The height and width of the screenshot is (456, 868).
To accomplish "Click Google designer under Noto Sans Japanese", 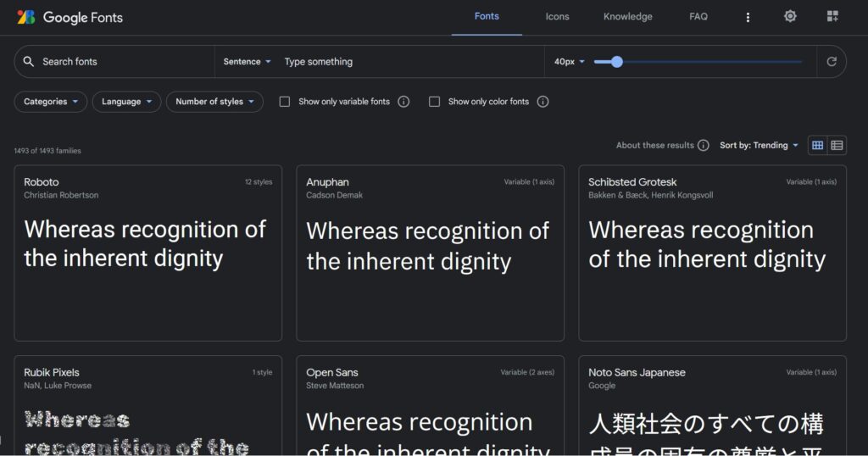I will tap(602, 386).
